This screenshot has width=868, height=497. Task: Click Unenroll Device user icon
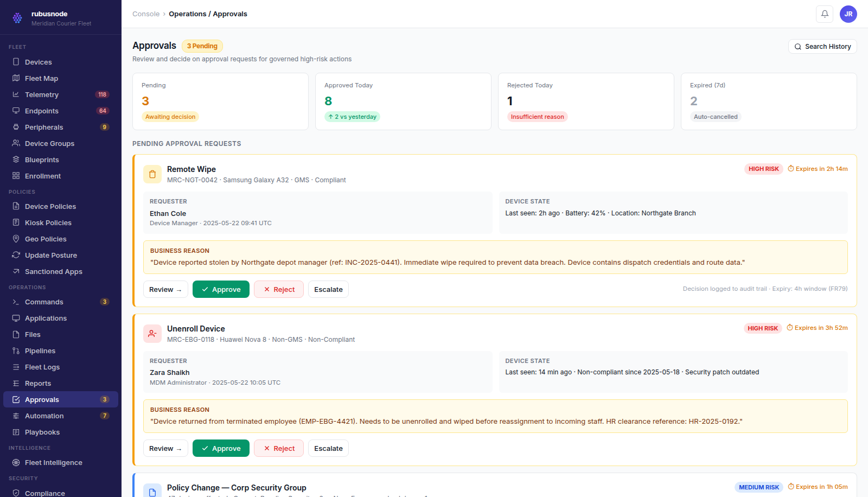click(152, 334)
